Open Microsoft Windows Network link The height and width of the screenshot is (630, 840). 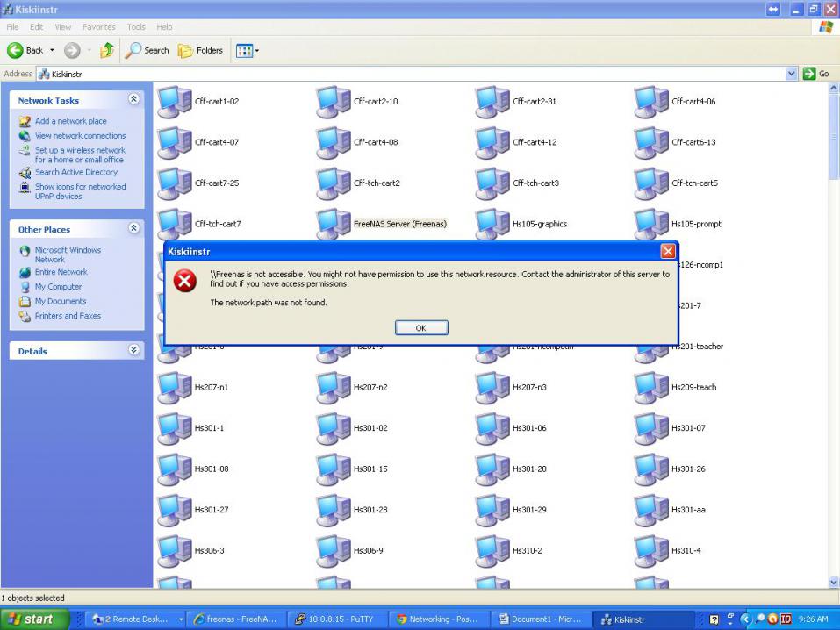point(68,254)
